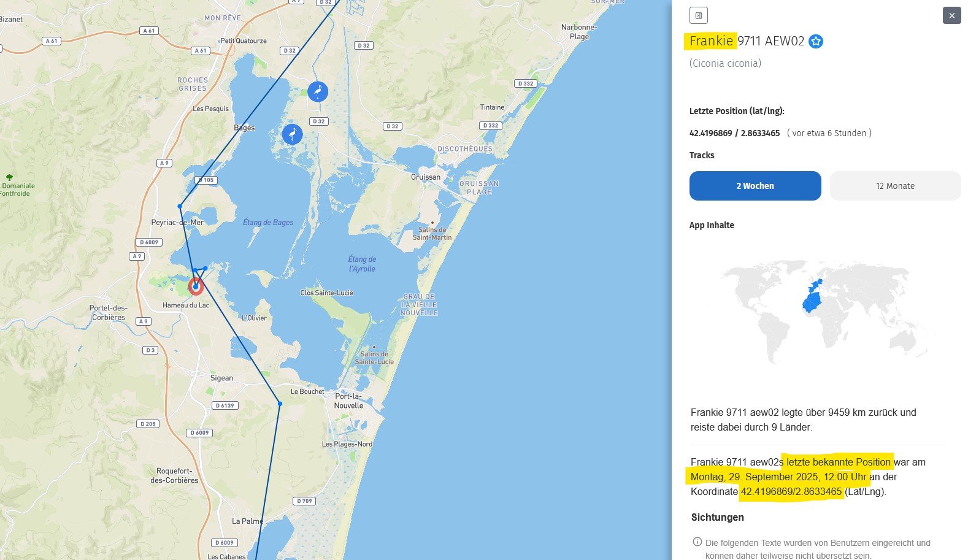Switch the track to 12 Monate

tap(894, 186)
